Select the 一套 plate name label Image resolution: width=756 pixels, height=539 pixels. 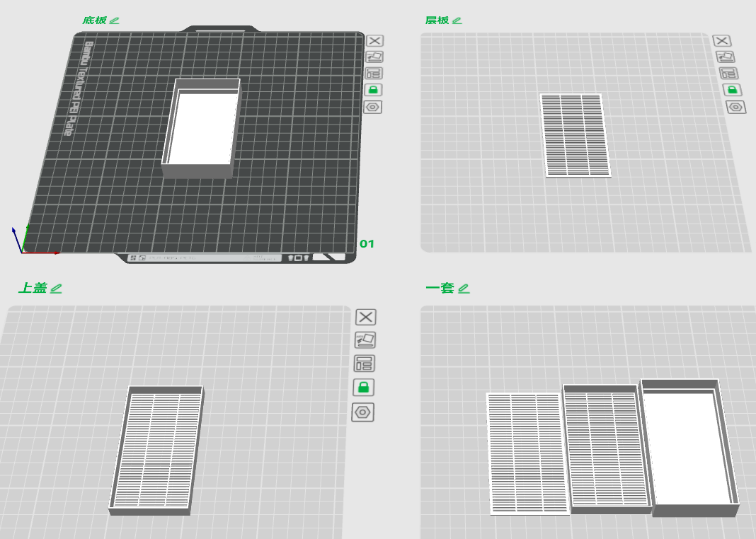point(440,288)
